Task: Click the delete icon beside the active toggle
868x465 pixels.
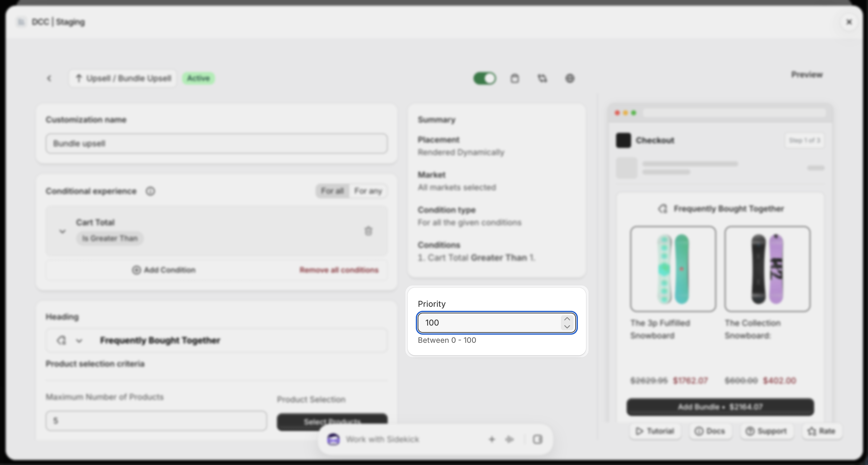Action: (x=515, y=79)
